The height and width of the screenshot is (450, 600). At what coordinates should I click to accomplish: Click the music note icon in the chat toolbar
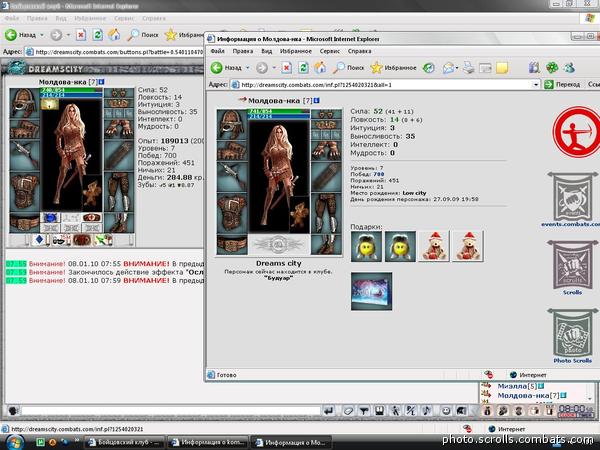point(426,411)
